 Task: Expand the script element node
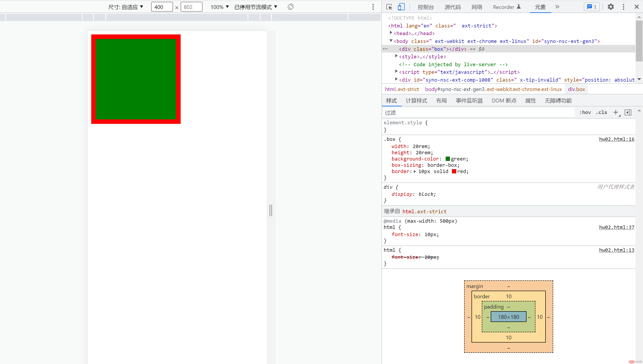(x=396, y=72)
